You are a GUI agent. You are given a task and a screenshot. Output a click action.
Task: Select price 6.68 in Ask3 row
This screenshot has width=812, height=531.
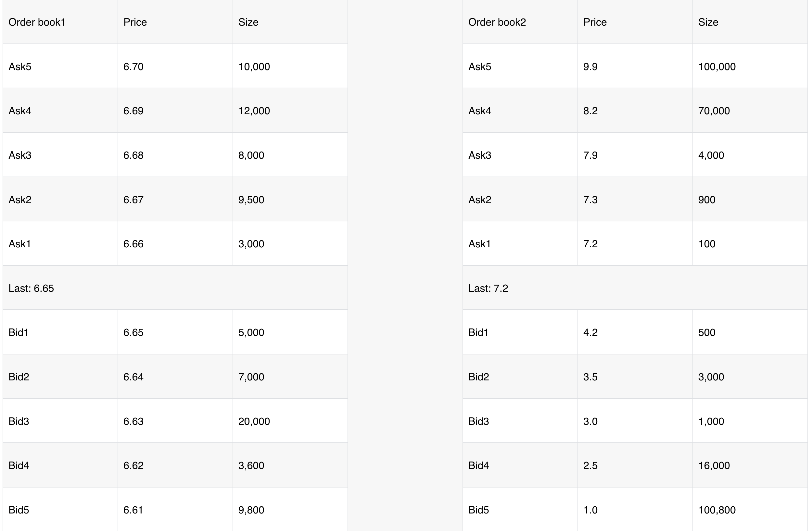point(175,155)
